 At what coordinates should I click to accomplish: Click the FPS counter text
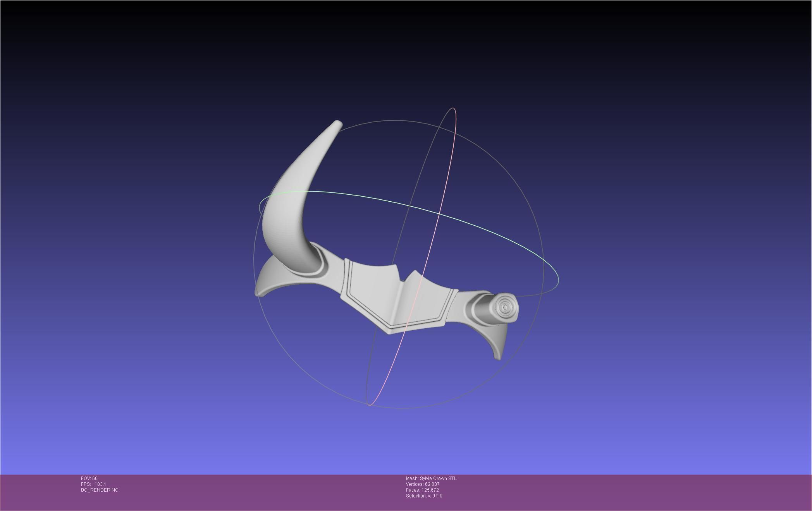(93, 484)
